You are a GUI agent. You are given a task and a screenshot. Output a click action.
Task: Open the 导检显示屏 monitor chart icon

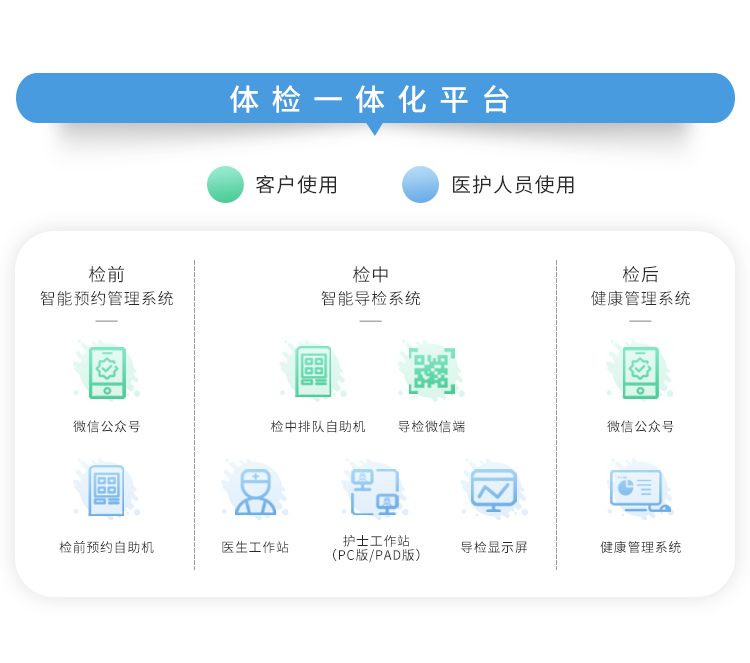click(493, 491)
